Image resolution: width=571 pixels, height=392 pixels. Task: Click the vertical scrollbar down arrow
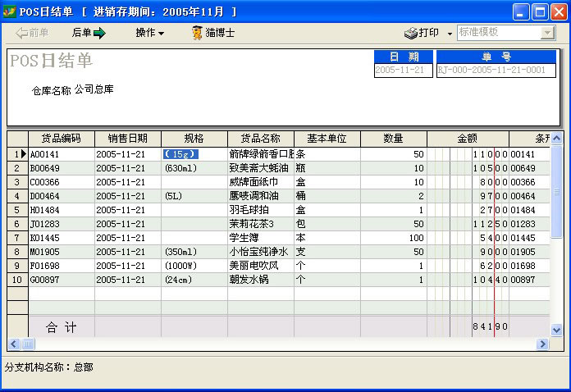(557, 330)
